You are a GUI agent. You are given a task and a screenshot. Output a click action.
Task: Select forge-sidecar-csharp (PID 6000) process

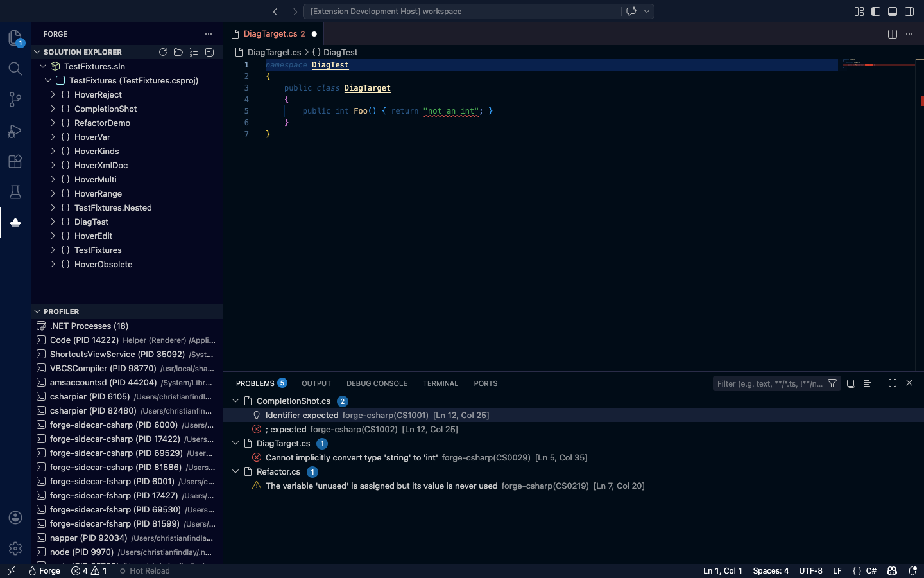click(x=127, y=425)
